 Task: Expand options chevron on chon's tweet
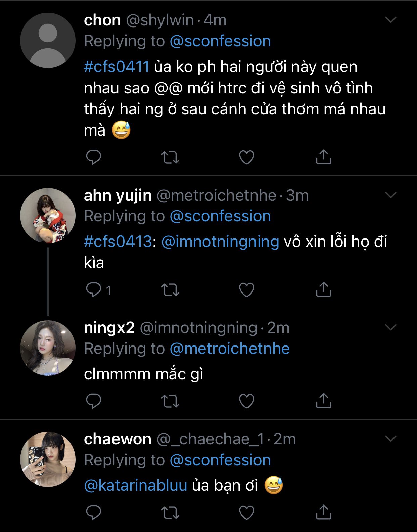click(x=391, y=20)
